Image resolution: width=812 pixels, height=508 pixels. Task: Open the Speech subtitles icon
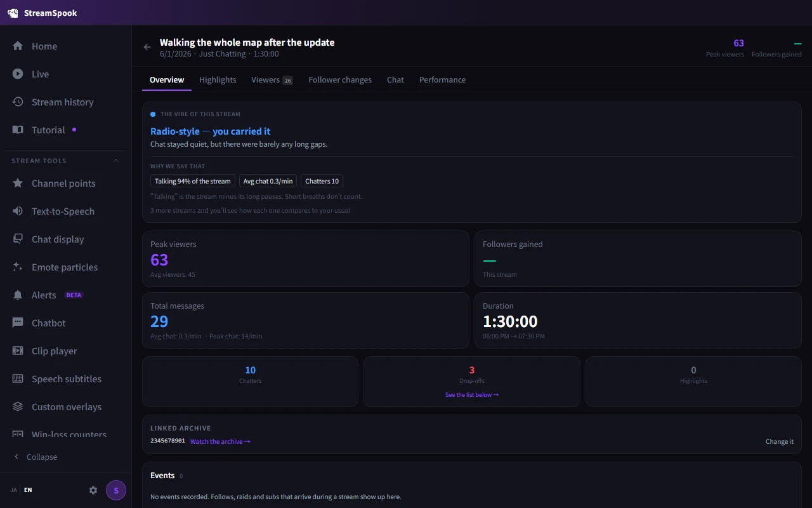pyautogui.click(x=18, y=378)
